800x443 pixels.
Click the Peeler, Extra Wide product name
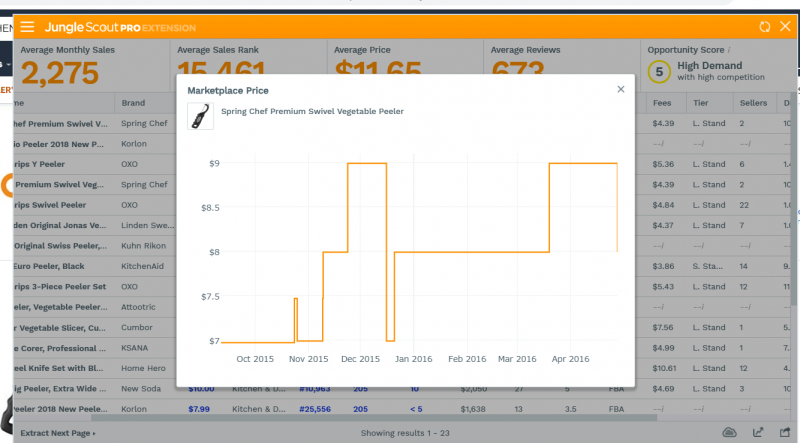[x=60, y=388]
